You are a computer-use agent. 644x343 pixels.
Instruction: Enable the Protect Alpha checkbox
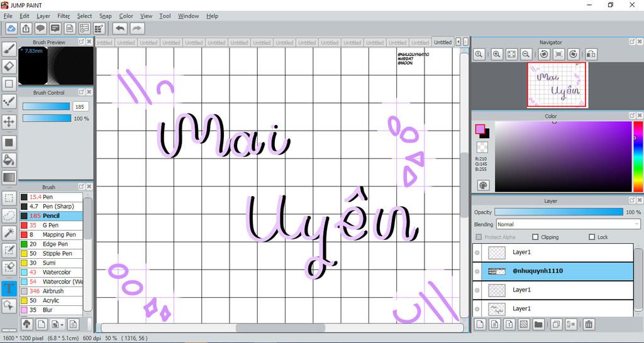(x=479, y=237)
